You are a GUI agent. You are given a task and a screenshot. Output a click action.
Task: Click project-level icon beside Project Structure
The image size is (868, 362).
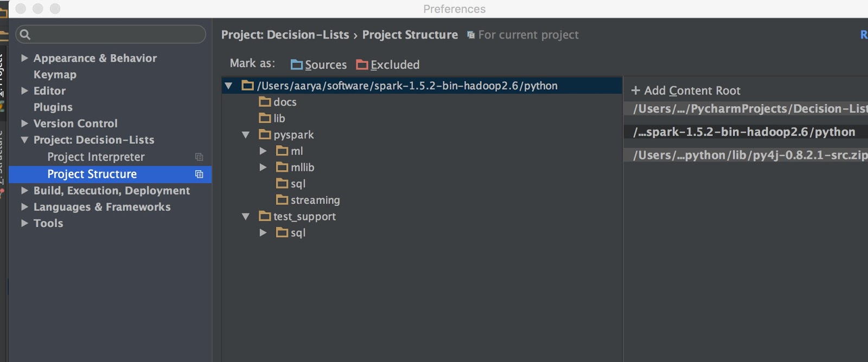point(199,174)
